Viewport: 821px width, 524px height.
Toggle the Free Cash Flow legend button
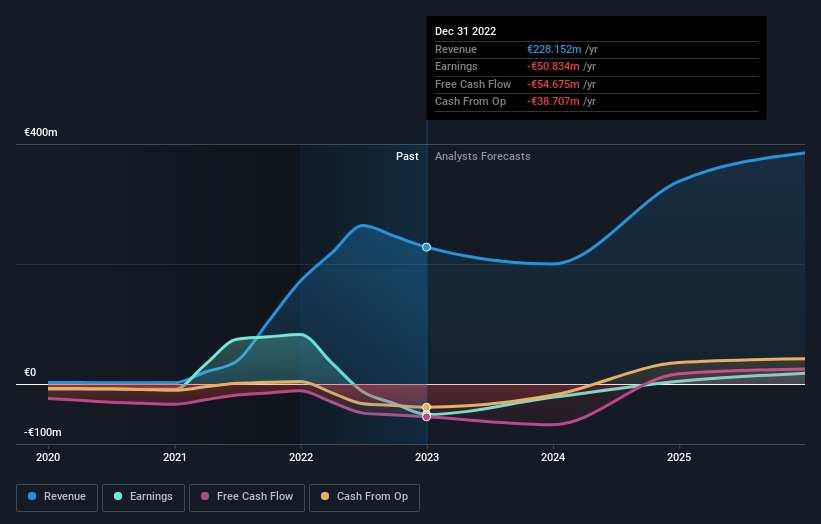pyautogui.click(x=247, y=497)
